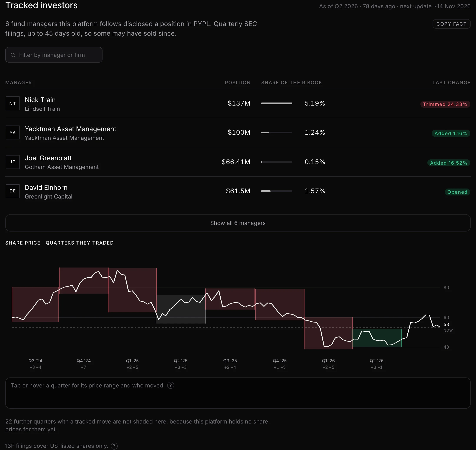Select the Q1 '25 quarter on chart
This screenshot has height=450, width=476.
[x=132, y=290]
